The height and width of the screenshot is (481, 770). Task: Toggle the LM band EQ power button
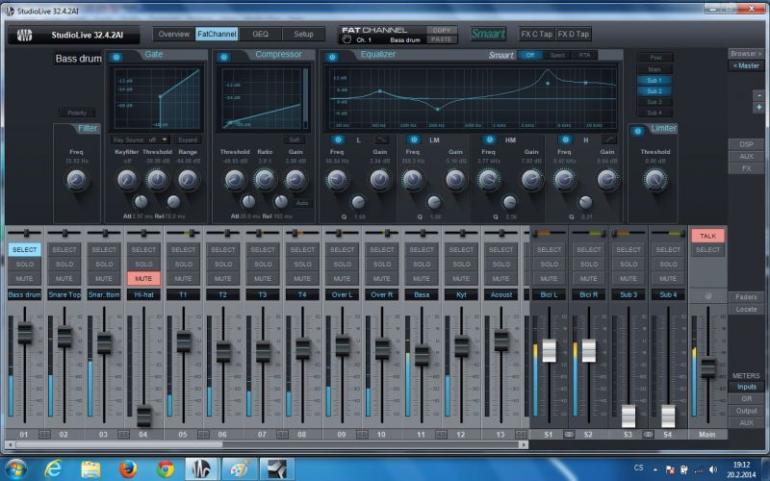coord(414,140)
